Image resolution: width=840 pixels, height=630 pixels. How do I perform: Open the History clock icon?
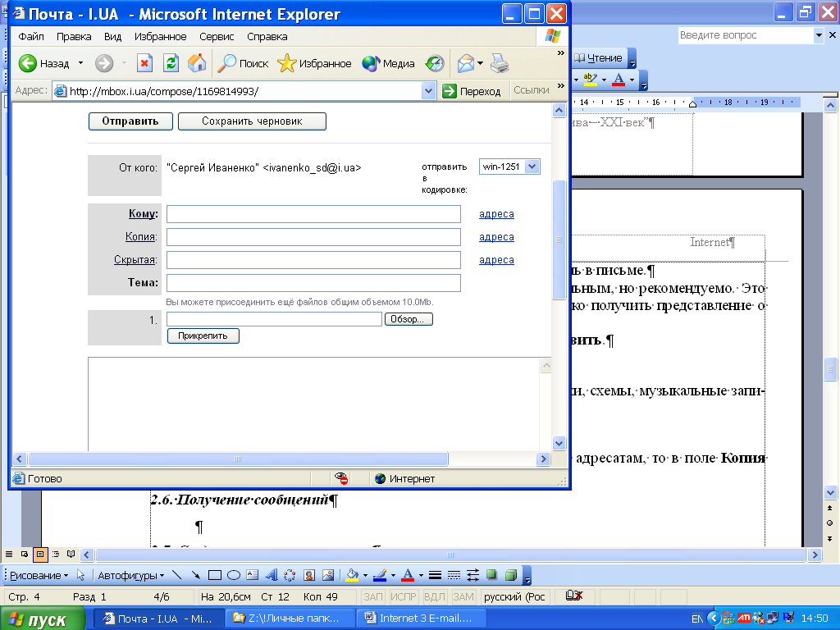coord(435,63)
